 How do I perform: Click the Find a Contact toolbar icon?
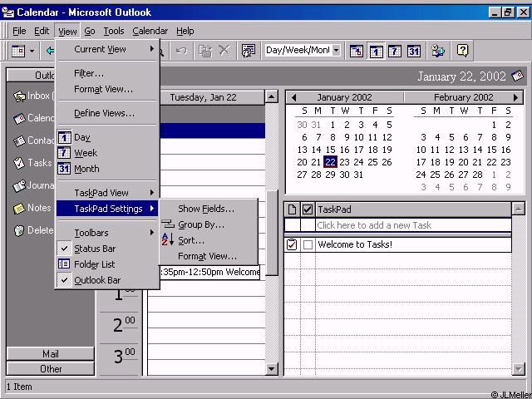coord(438,51)
